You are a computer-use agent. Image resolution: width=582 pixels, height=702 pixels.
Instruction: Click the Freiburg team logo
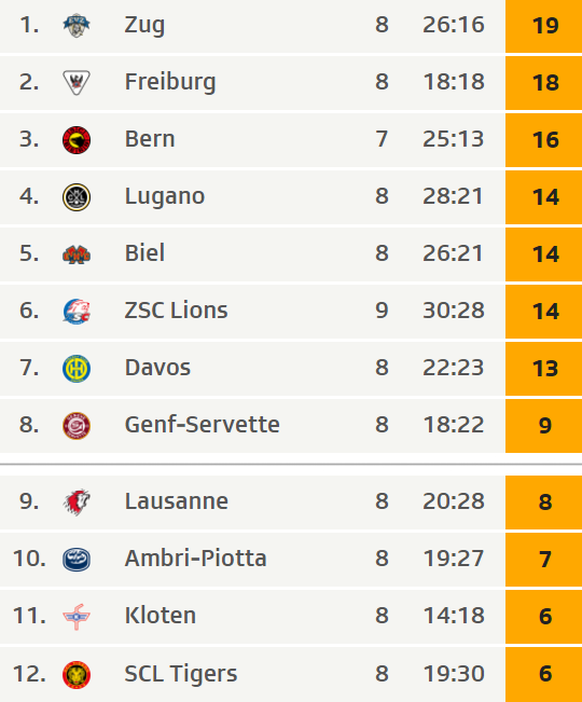click(76, 82)
